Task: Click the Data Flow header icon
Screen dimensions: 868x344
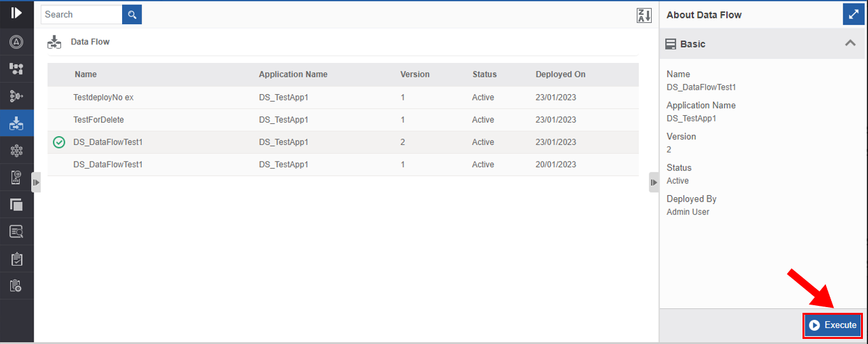Action: coord(55,42)
